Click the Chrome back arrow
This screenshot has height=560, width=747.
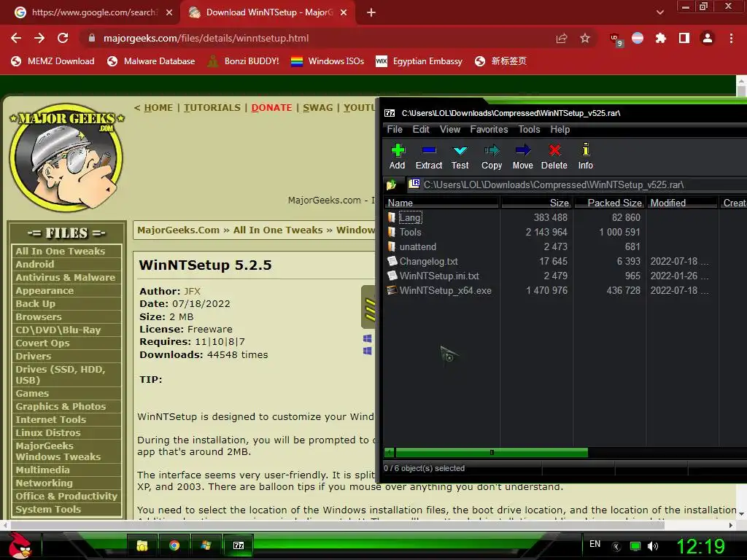(16, 38)
